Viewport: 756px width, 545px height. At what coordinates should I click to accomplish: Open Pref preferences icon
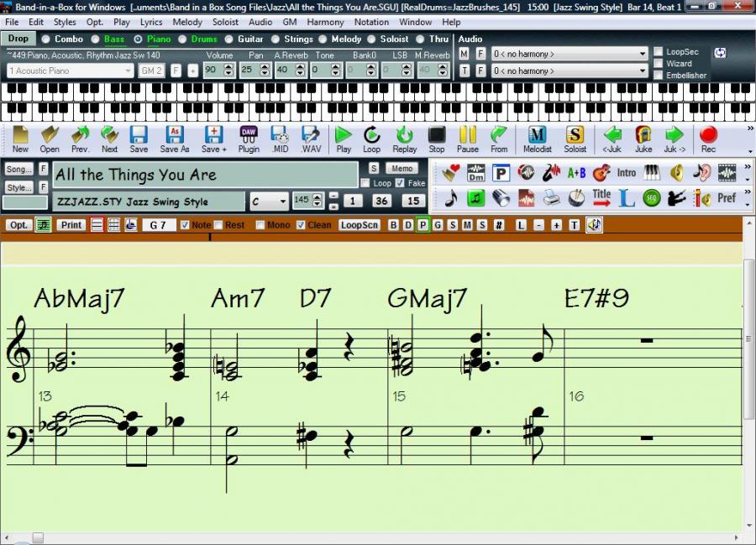(x=726, y=197)
